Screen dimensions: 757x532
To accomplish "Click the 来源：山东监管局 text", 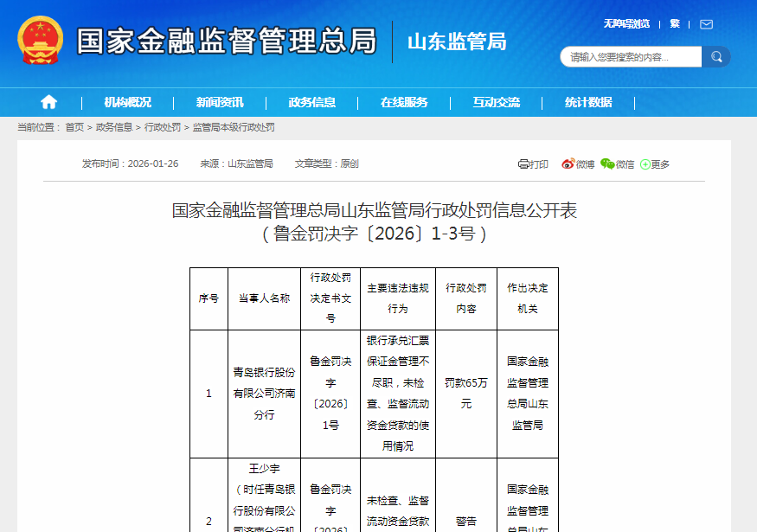I will tap(236, 163).
